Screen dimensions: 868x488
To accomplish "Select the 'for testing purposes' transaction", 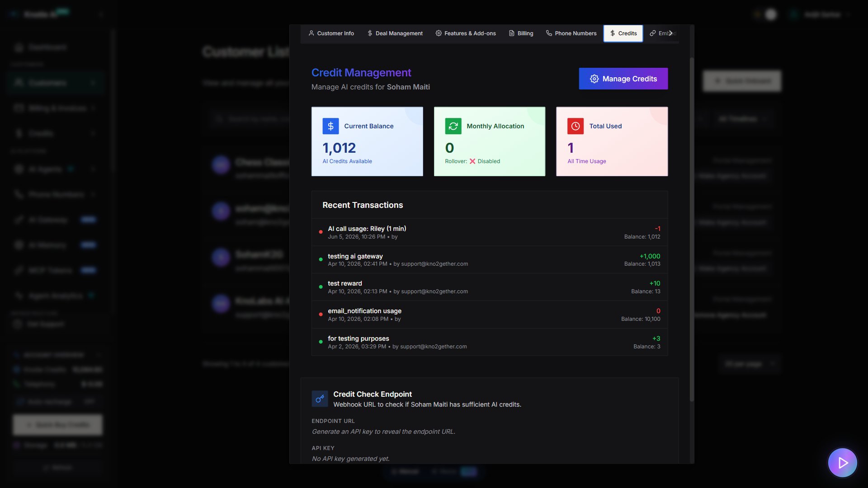I will click(490, 343).
